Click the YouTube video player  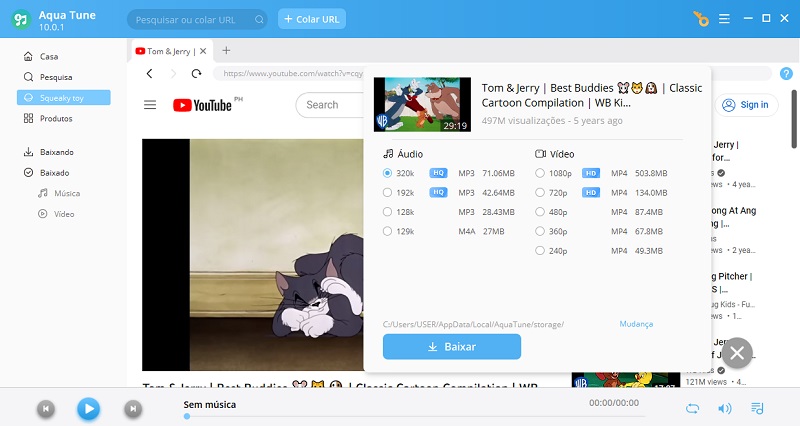253,255
